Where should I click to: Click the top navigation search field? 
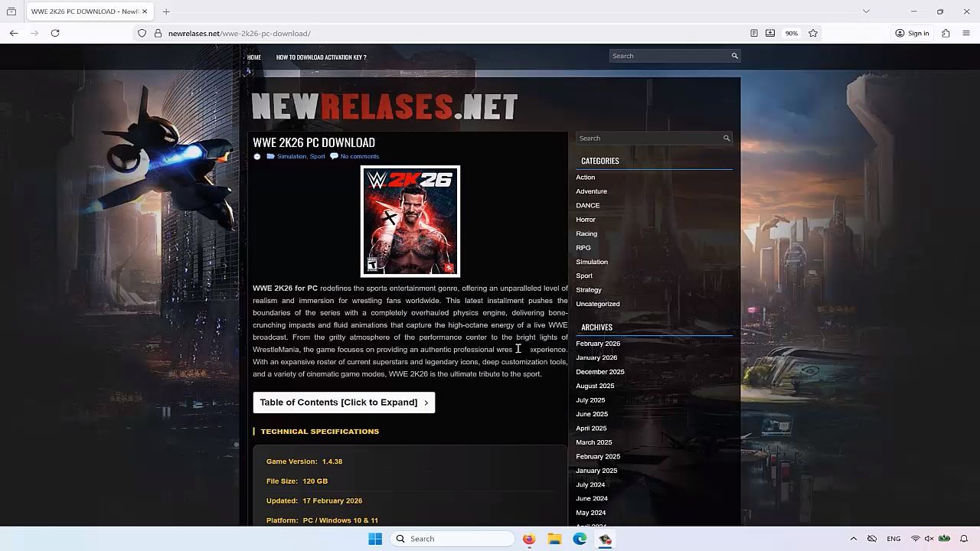pos(668,56)
